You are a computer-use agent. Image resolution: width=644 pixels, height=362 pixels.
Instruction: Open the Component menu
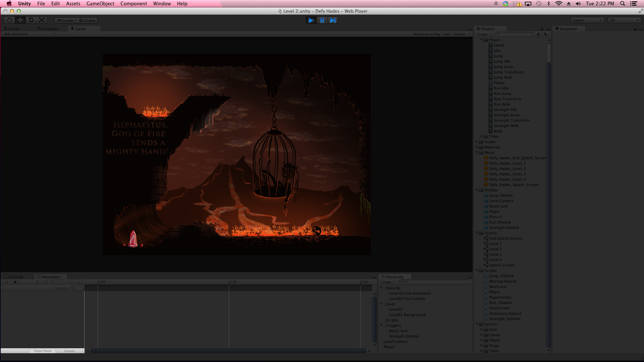(133, 4)
